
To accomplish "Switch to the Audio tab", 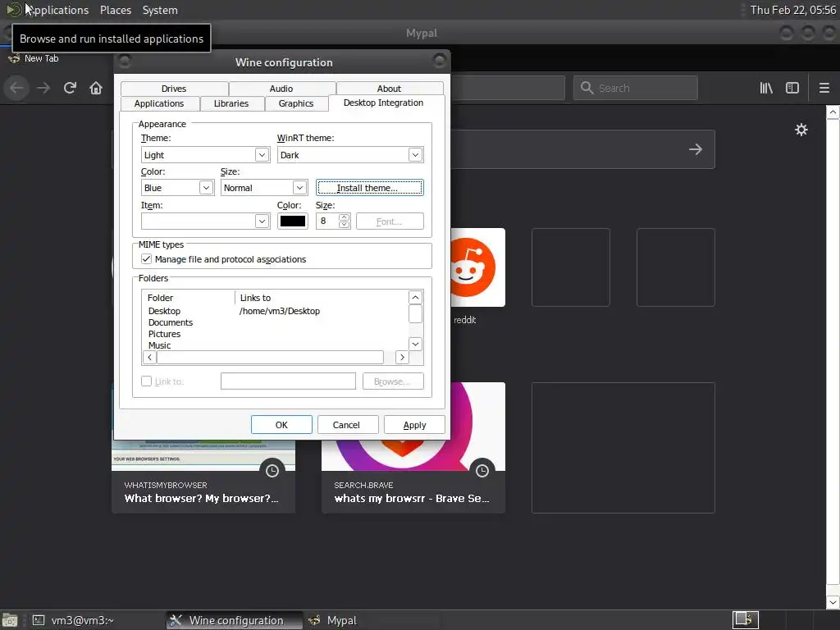I will (282, 89).
